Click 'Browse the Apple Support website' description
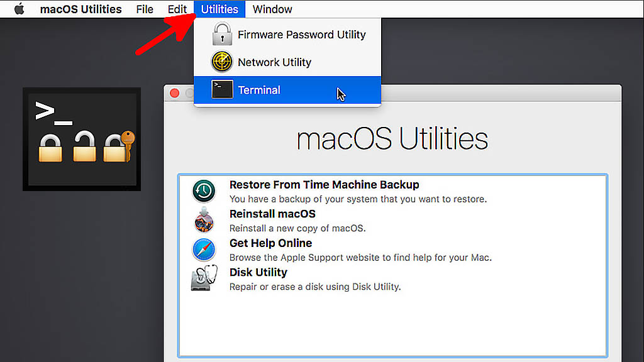This screenshot has height=362, width=644. tap(360, 257)
